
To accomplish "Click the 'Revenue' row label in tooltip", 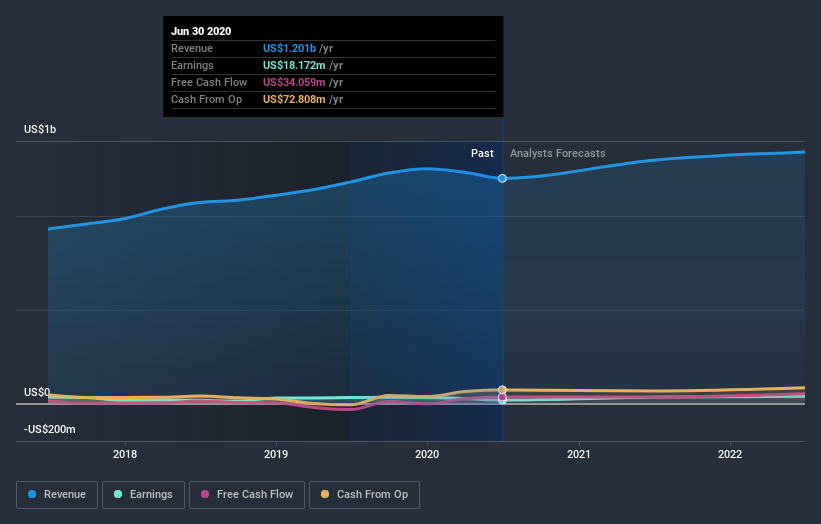I will (x=192, y=48).
